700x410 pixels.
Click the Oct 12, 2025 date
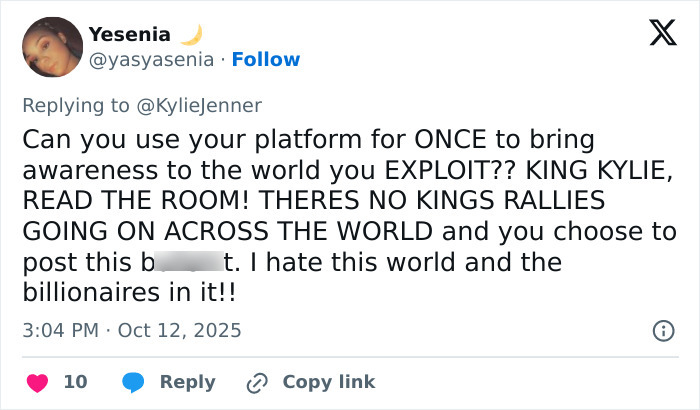[181, 330]
